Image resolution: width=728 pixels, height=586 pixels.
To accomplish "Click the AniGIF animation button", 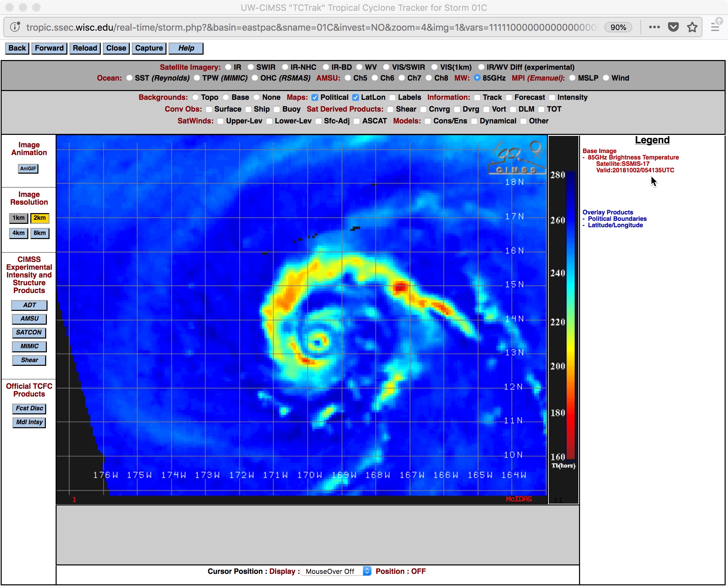I will coord(28,169).
